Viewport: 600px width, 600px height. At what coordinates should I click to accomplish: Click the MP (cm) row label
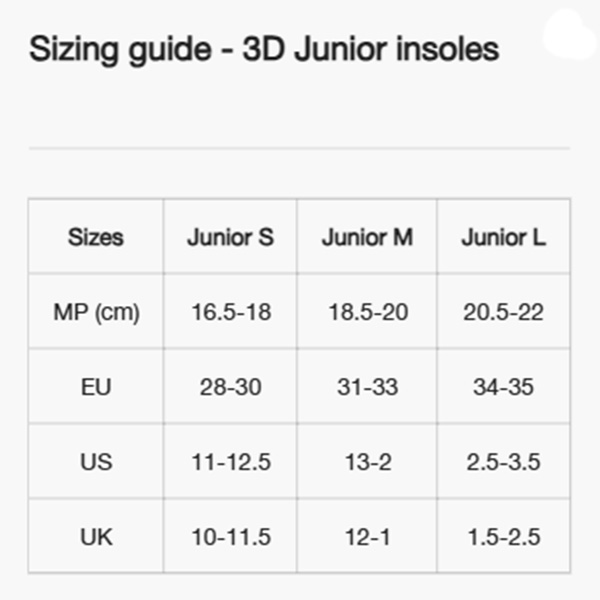(96, 312)
